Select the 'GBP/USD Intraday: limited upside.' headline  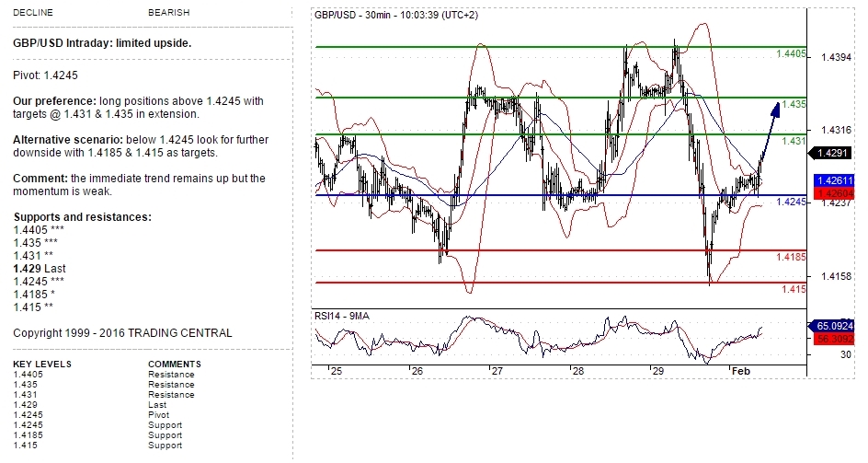[x=102, y=42]
